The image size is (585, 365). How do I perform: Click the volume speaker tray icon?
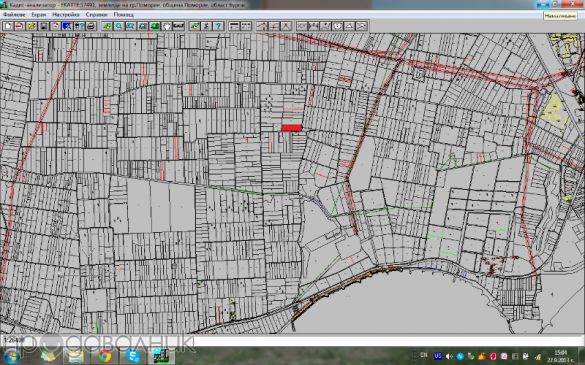tap(450, 356)
